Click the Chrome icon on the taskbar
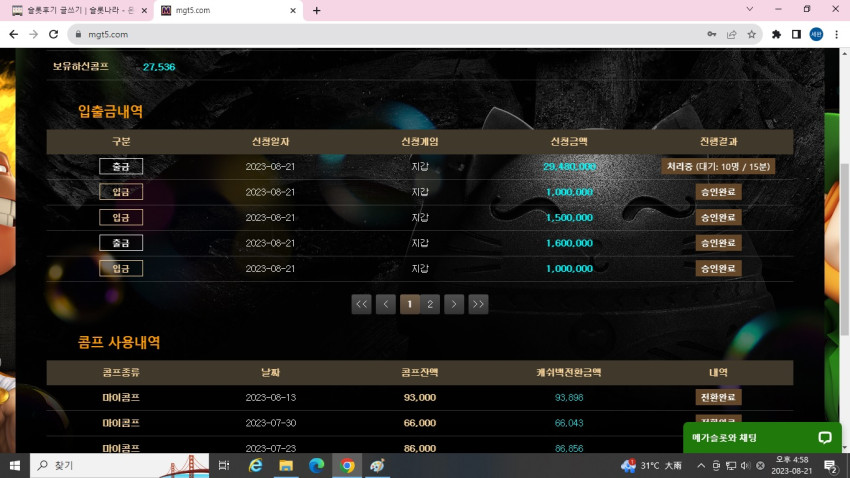 click(x=347, y=466)
